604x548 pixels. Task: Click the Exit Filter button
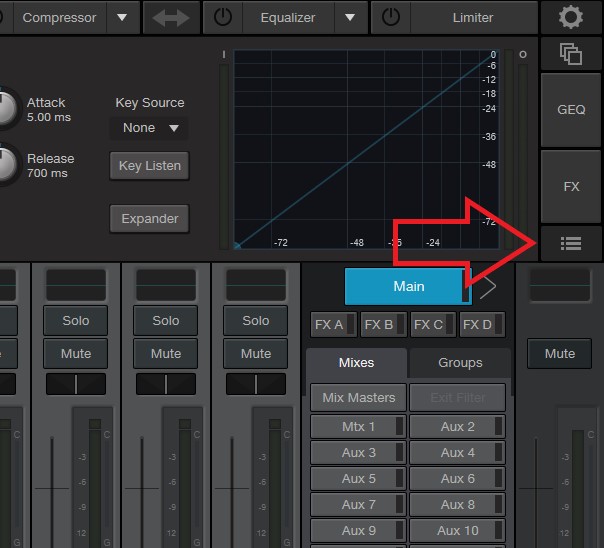(x=458, y=397)
